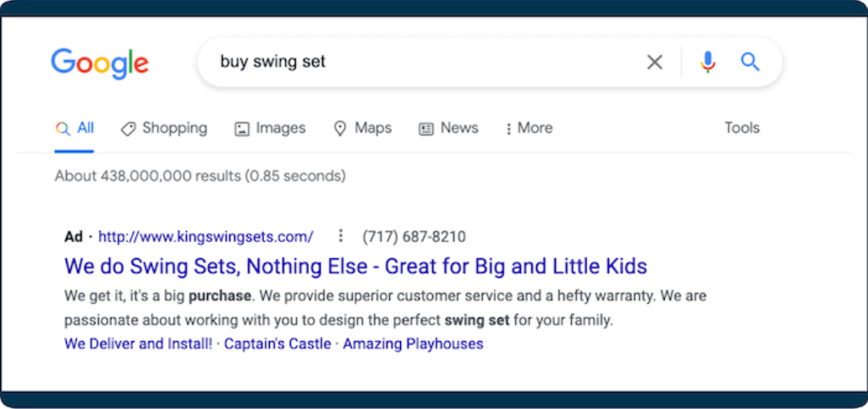Image resolution: width=868 pixels, height=409 pixels.
Task: Click the newspaper icon on the News tab
Action: (x=426, y=129)
